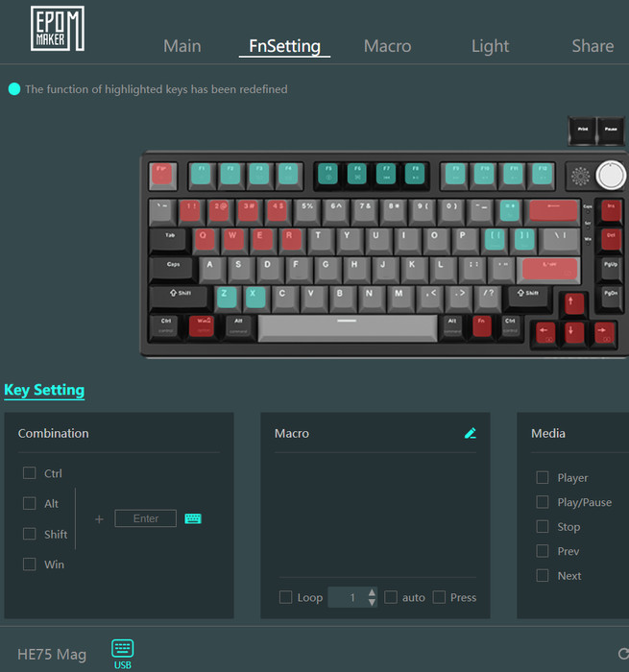The width and height of the screenshot is (629, 672).
Task: Open the Light tab
Action: 490,46
